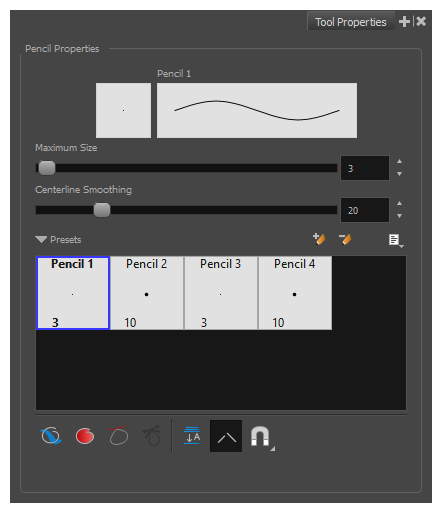This screenshot has height=513, width=442.
Task: Choose the Pencil 3 preset
Action: (x=221, y=293)
